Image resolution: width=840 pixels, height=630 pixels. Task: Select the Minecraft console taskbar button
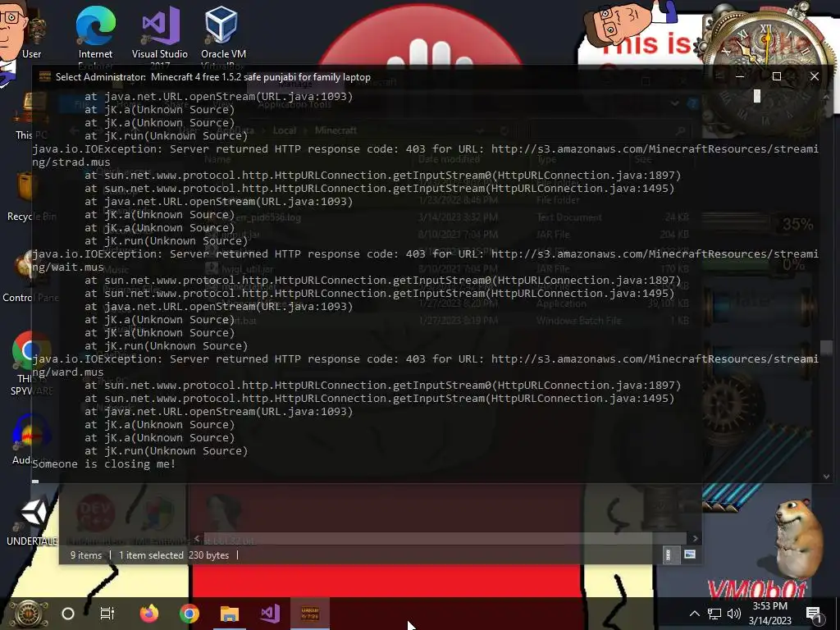click(x=310, y=614)
